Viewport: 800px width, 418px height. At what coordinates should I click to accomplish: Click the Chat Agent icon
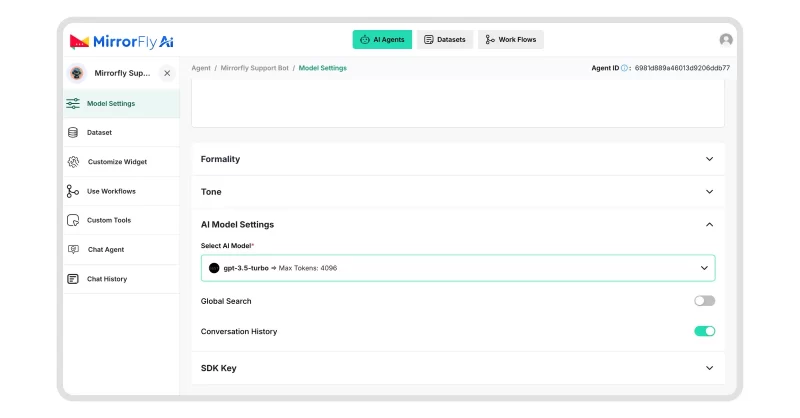(x=73, y=250)
